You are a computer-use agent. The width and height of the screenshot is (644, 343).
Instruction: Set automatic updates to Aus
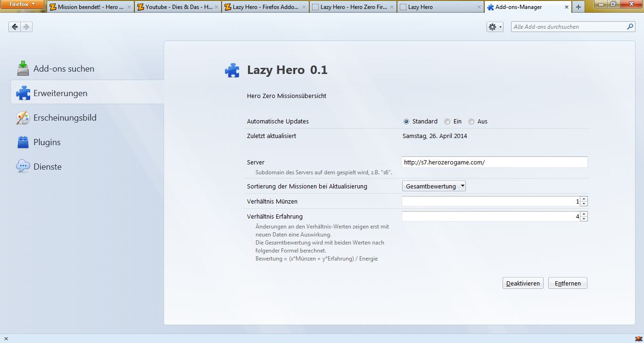(471, 122)
